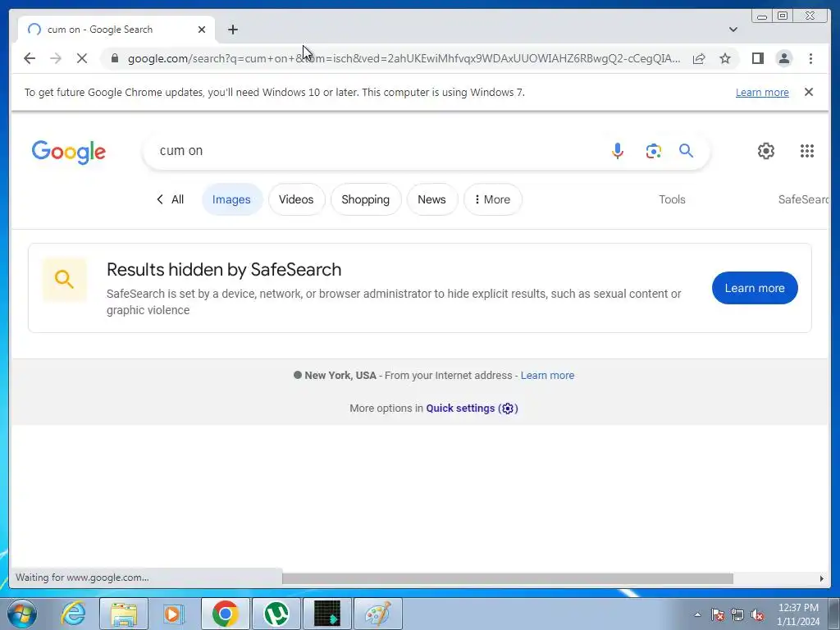Click blue Learn more SafeSearch button
The image size is (840, 630).
pyautogui.click(x=755, y=288)
